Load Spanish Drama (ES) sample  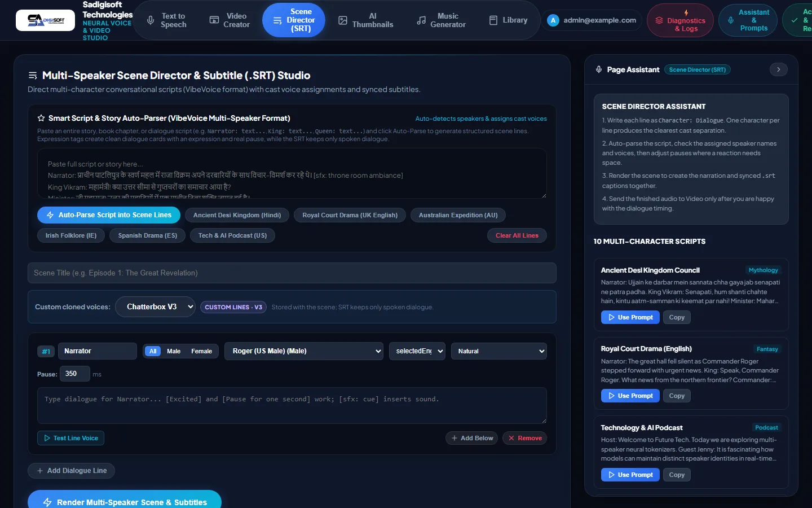click(x=148, y=235)
